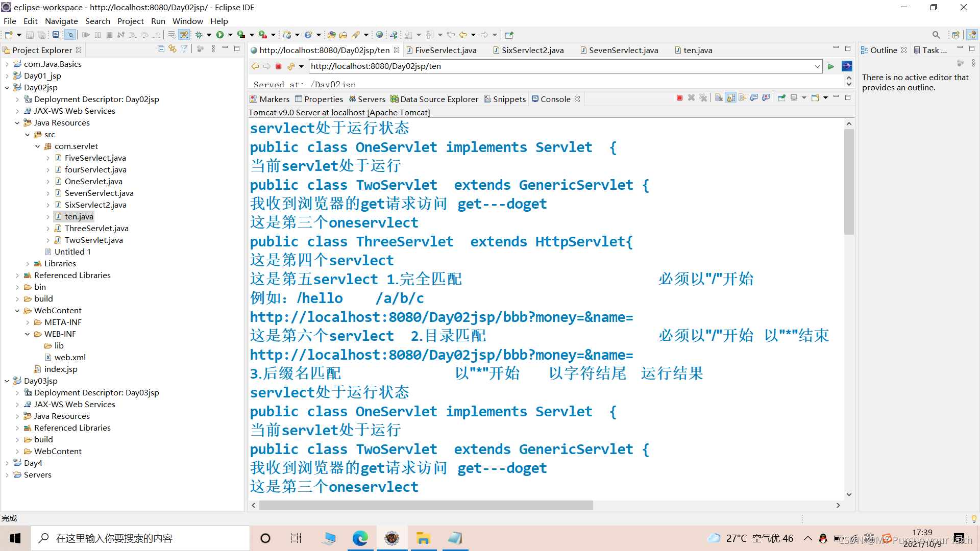980x551 pixels.
Task: Open the Navigate menu
Action: [61, 21]
